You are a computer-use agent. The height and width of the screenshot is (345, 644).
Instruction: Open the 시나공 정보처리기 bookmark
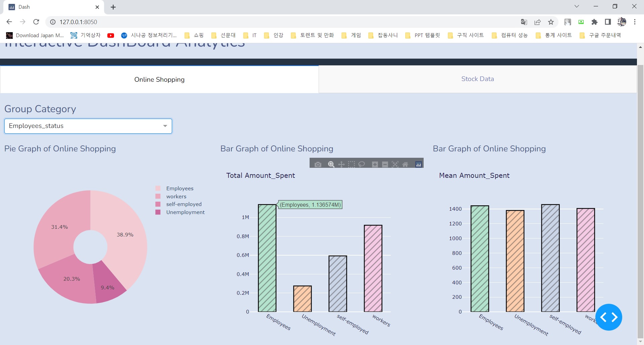pyautogui.click(x=149, y=36)
